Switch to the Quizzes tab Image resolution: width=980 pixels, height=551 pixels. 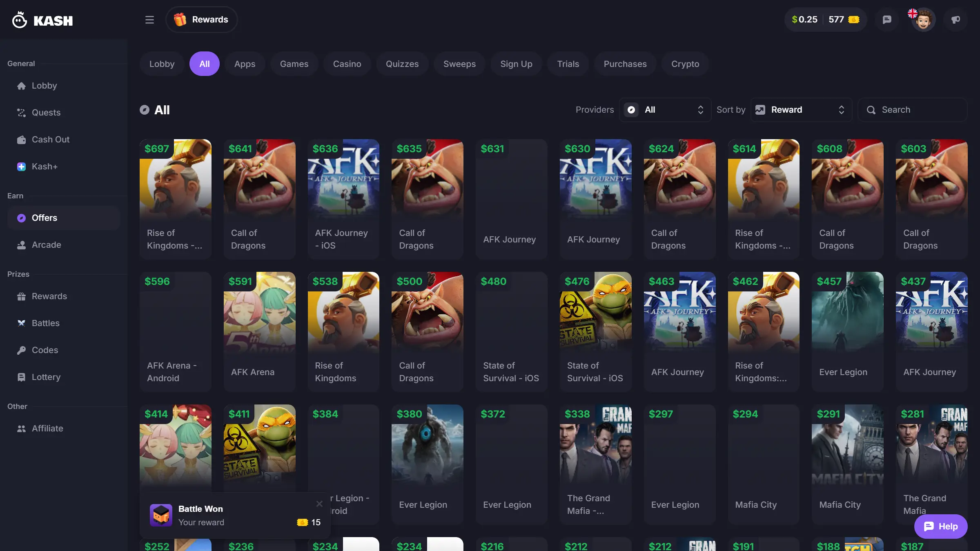point(402,64)
